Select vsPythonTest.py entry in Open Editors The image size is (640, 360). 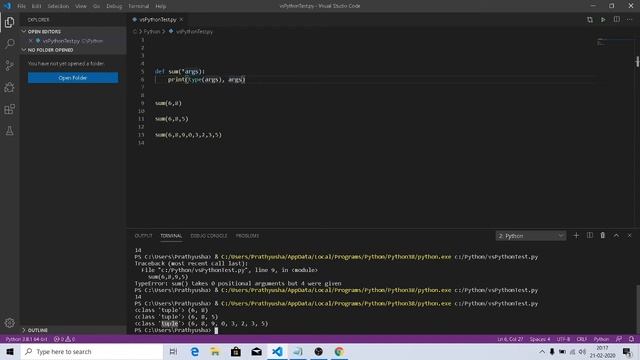coord(73,41)
